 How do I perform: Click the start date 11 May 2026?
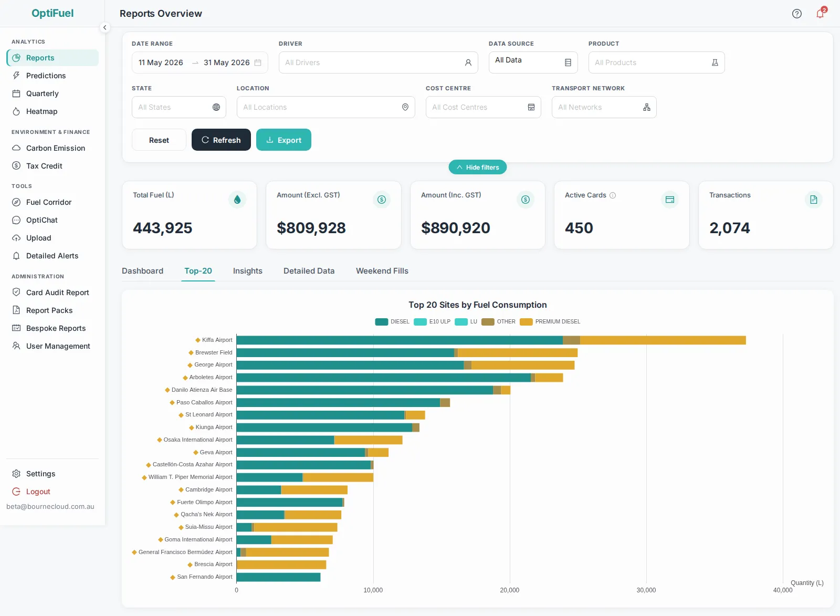(x=161, y=62)
